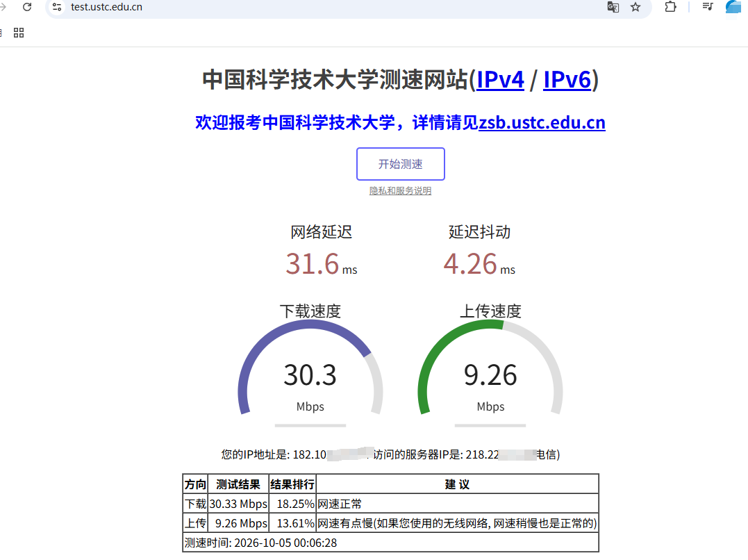The width and height of the screenshot is (748, 560).
Task: Open the 隐私和服务说明 link
Action: pyautogui.click(x=400, y=190)
